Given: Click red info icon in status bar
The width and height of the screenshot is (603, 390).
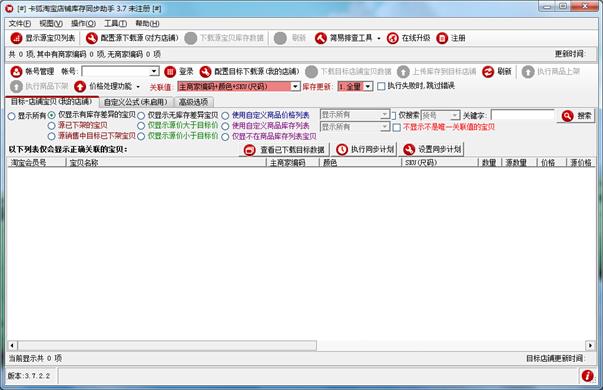Looking at the screenshot, I should click(x=587, y=375).
